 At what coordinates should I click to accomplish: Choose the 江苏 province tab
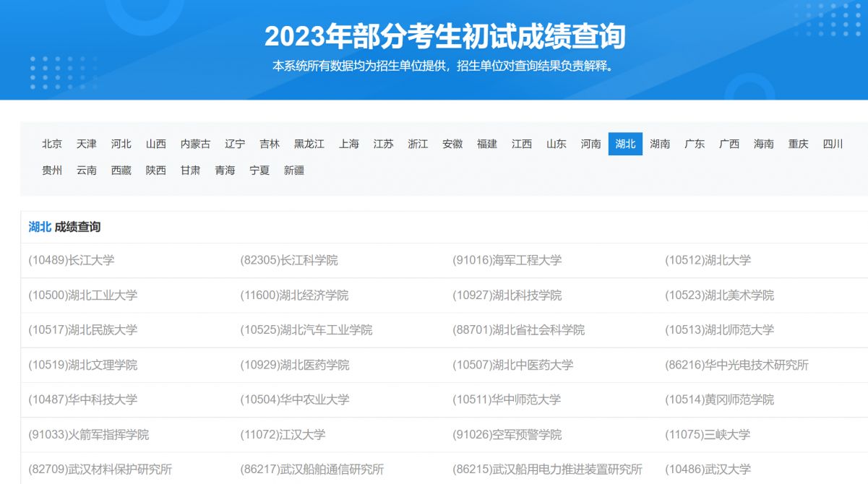point(384,144)
